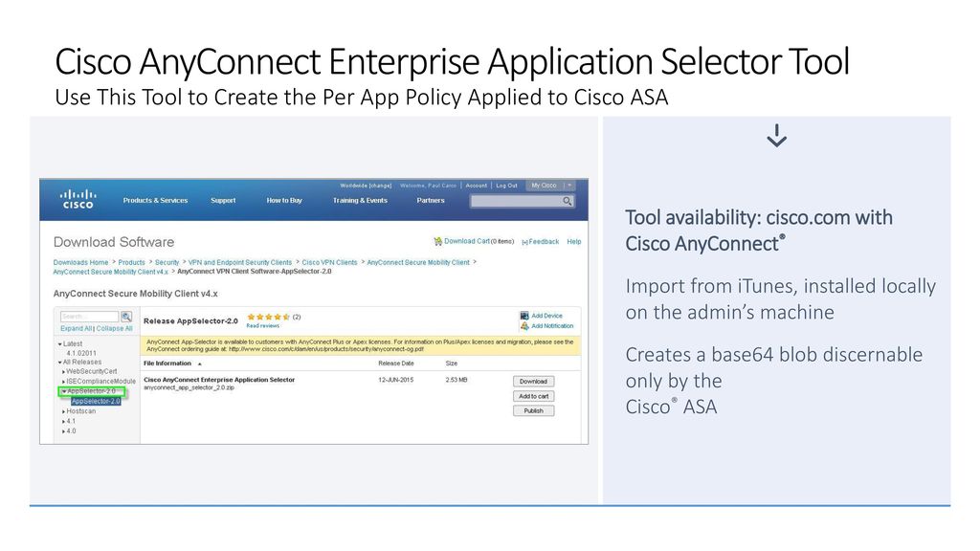The image size is (980, 551).
Task: Open the Partners menu
Action: 431,201
